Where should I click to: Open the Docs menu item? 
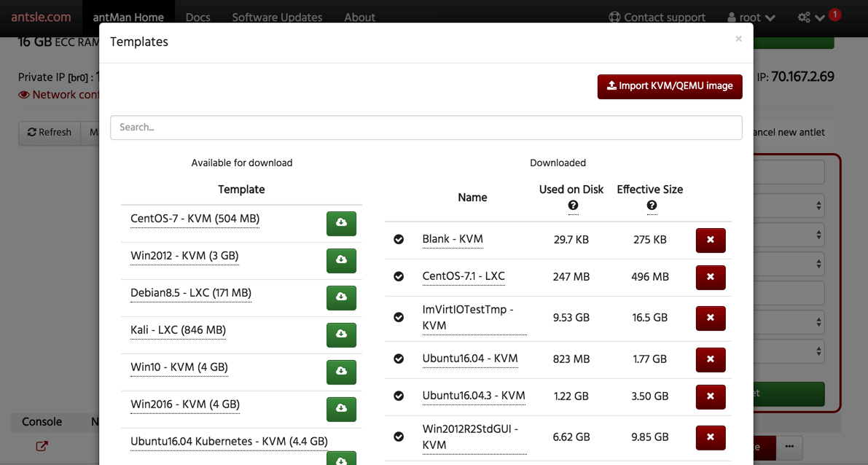click(x=198, y=17)
